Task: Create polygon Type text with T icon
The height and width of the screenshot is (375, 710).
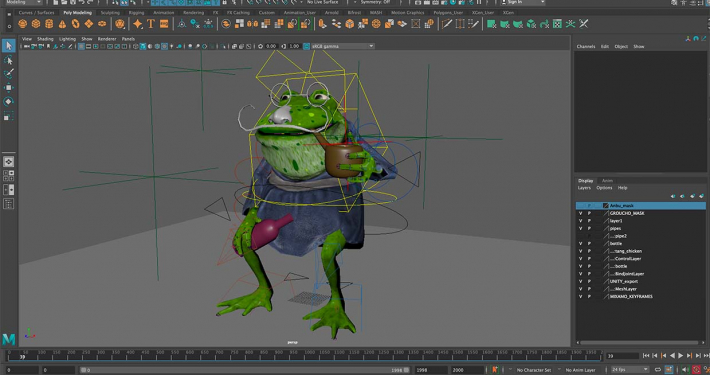Action: tap(151, 24)
